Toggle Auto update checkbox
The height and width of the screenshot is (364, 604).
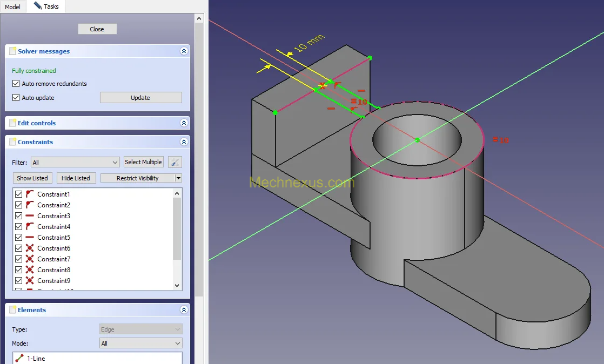click(16, 97)
